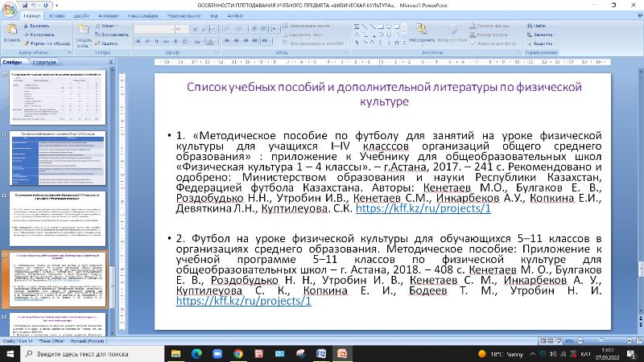Select slide 11 thumbnail with blue table
This screenshot has height=362, width=644.
click(57, 158)
